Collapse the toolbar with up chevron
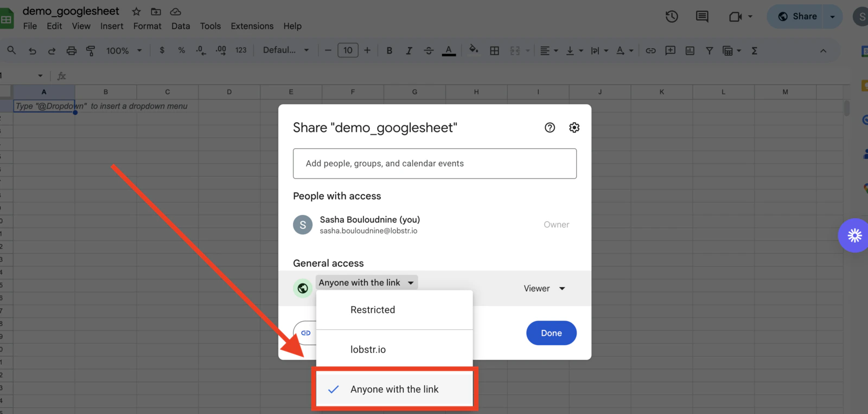 pos(823,50)
